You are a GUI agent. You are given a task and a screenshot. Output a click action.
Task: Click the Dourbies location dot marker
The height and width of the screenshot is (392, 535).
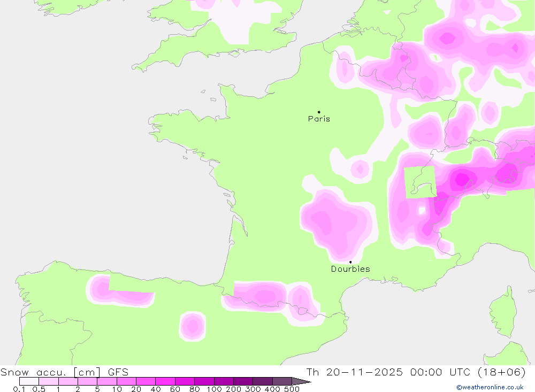350,262
